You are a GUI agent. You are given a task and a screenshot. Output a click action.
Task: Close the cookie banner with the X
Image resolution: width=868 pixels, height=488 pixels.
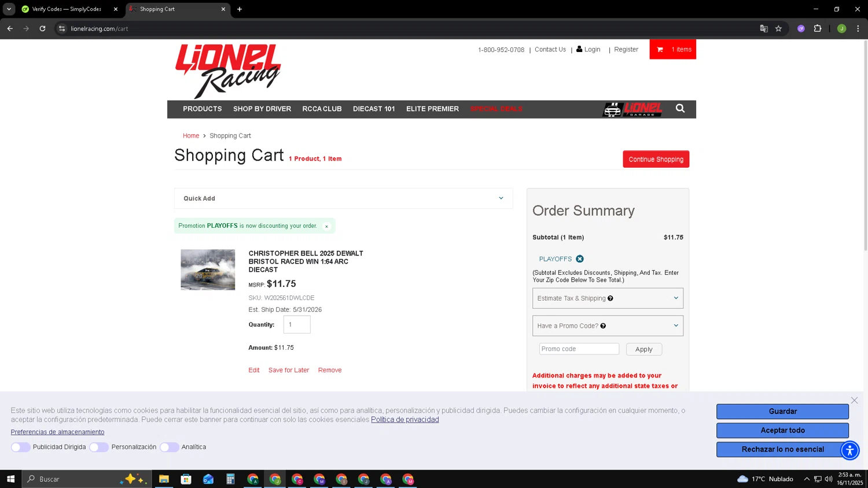[x=854, y=400]
